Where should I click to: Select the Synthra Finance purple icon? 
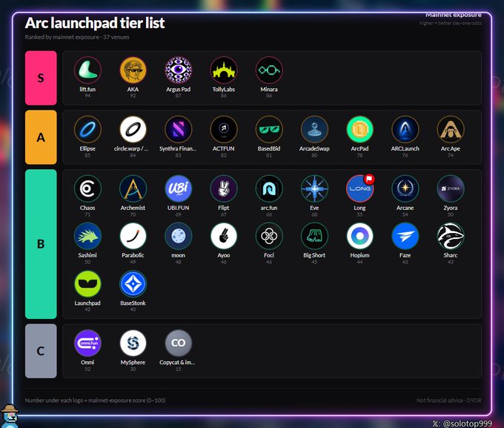[179, 129]
